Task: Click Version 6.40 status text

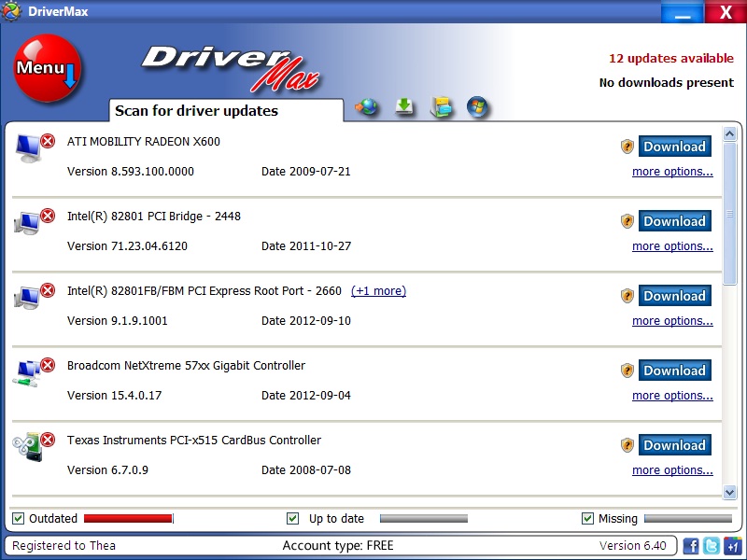Action: [633, 546]
